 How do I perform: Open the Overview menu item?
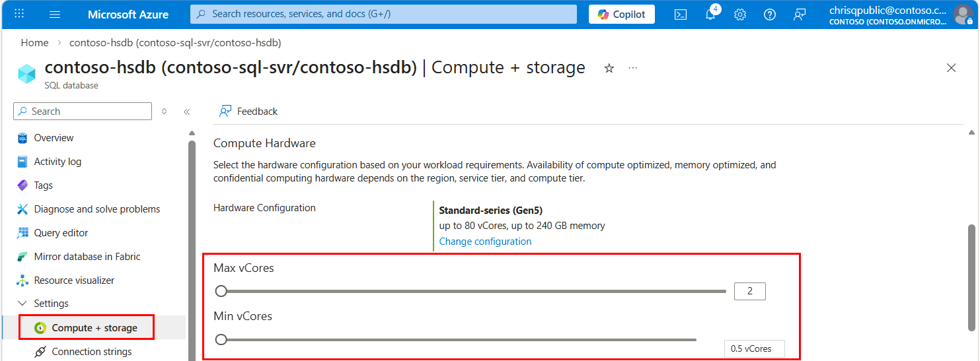click(x=54, y=138)
